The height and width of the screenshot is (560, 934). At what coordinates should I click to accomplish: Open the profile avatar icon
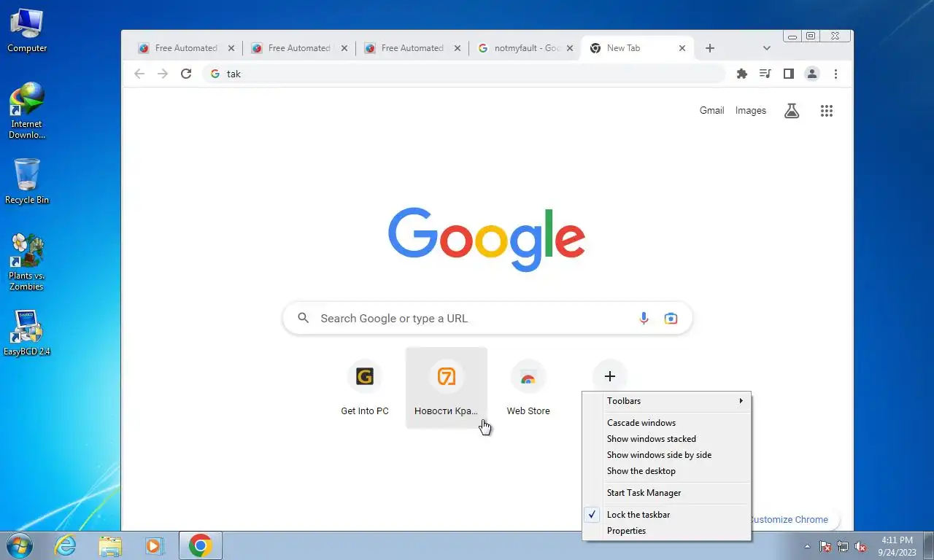pyautogui.click(x=811, y=74)
